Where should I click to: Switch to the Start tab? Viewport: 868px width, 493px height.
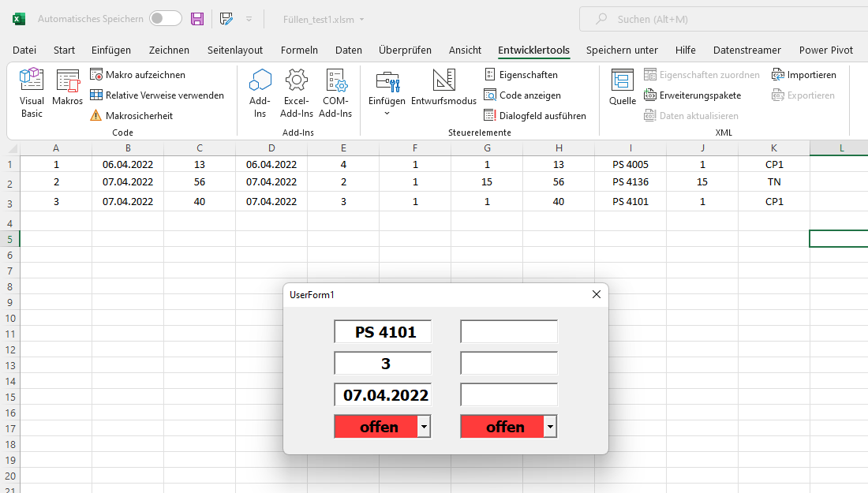(64, 50)
